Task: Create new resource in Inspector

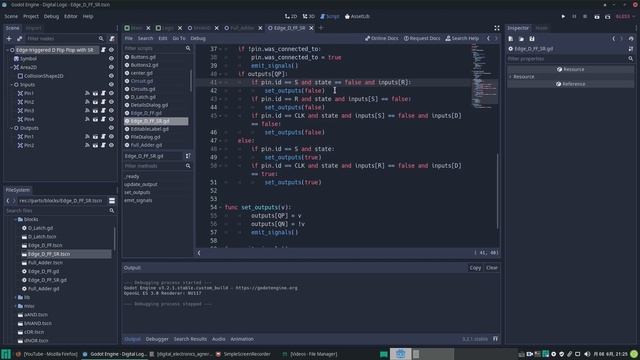Action: 511,39
